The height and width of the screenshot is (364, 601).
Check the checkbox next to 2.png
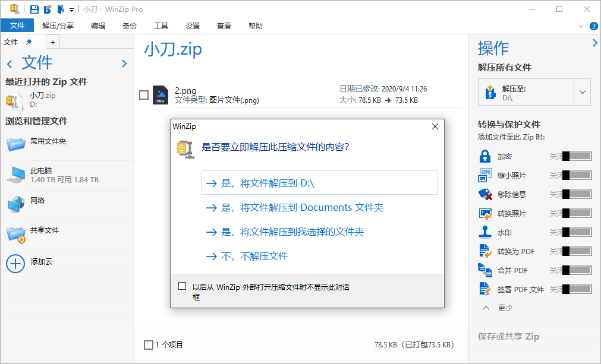click(x=143, y=94)
